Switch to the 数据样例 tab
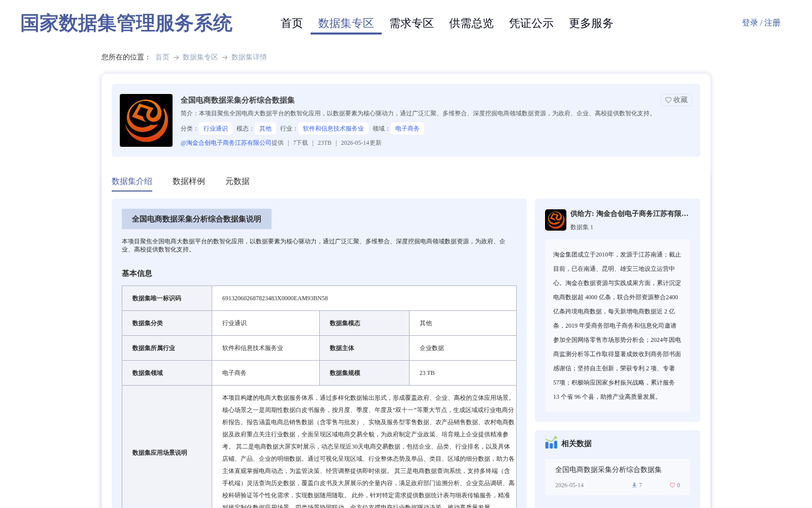Viewport: 812px width, 508px height. (189, 181)
